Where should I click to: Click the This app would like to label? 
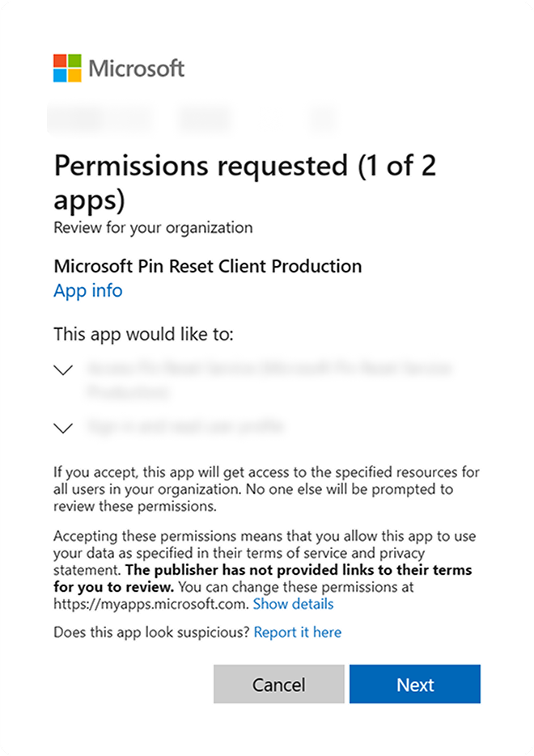142,334
